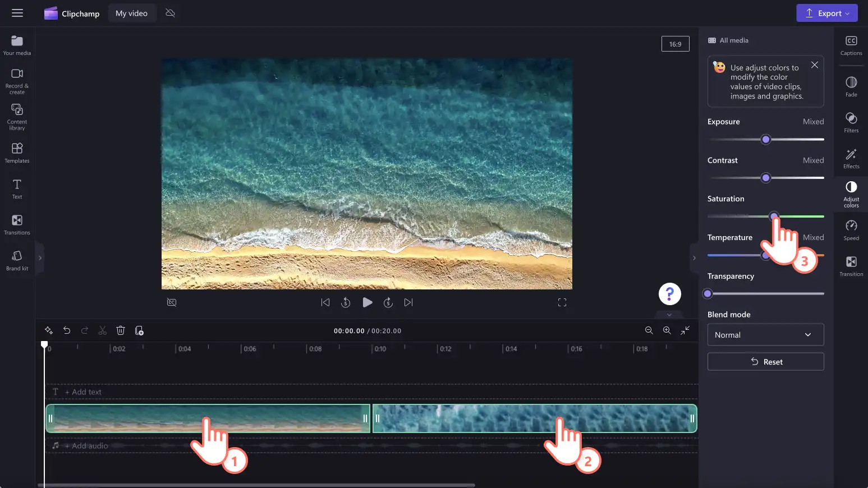This screenshot has height=488, width=868.
Task: Toggle fullscreen preview mode
Action: coord(562,302)
